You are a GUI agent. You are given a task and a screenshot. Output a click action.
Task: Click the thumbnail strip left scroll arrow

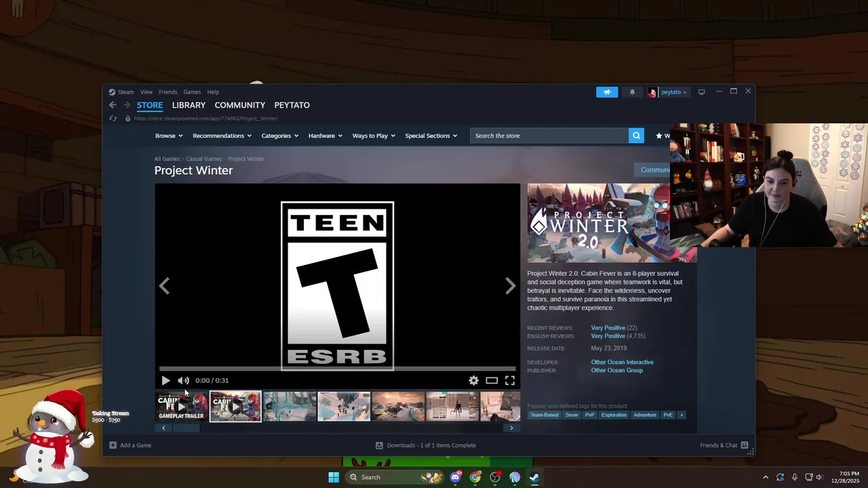[163, 428]
